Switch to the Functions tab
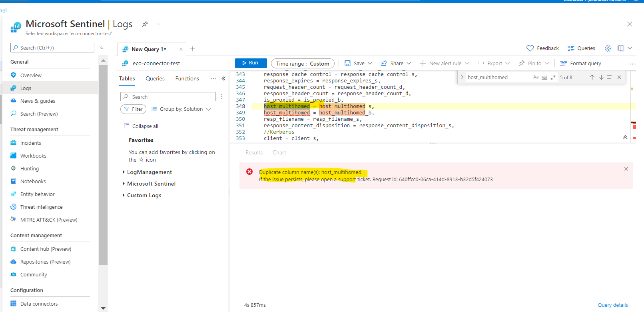The height and width of the screenshot is (312, 644). click(187, 78)
